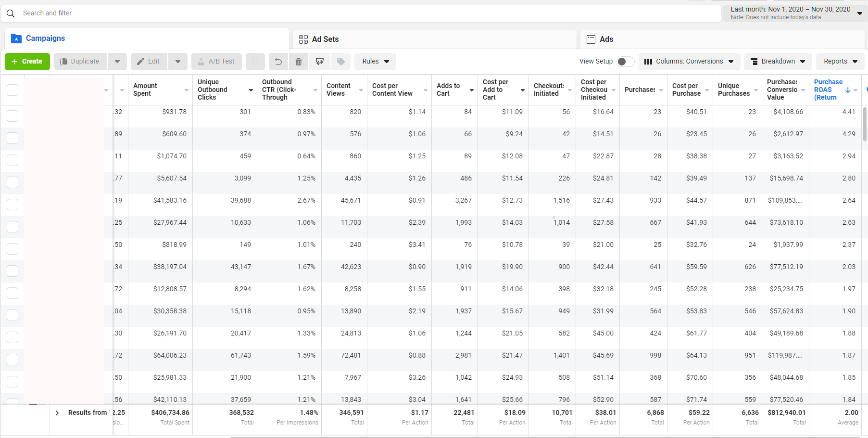The image size is (868, 438).
Task: Click the search magnifier icon
Action: 11,13
